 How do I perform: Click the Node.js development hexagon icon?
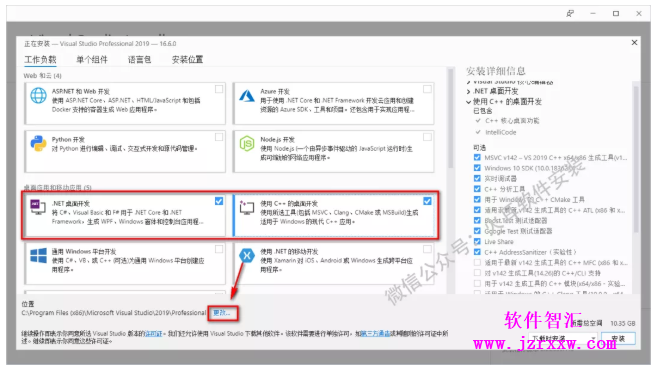[x=247, y=144]
